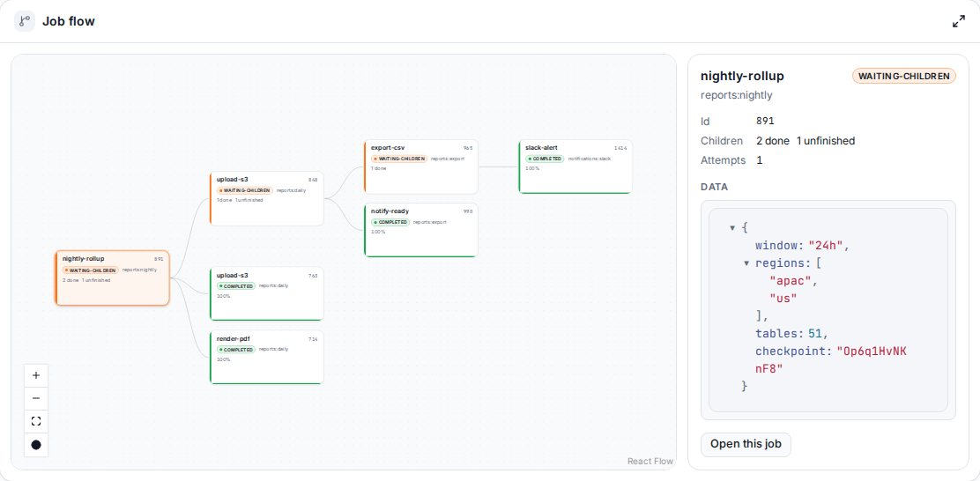Click the Job flow branch icon

point(25,21)
